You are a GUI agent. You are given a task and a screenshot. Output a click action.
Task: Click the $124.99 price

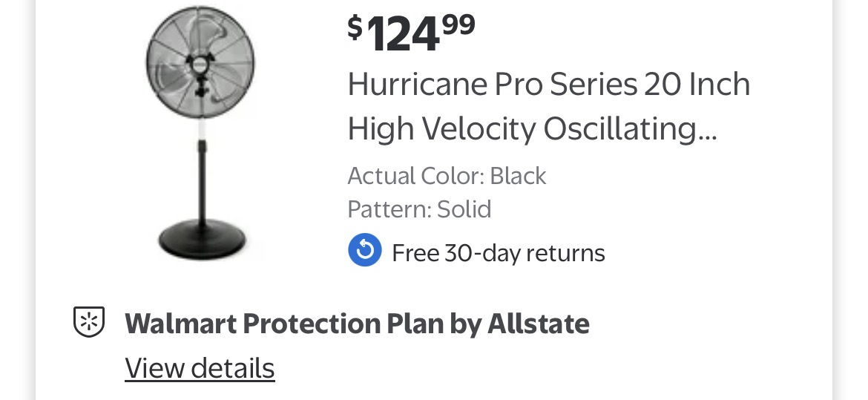tap(412, 34)
